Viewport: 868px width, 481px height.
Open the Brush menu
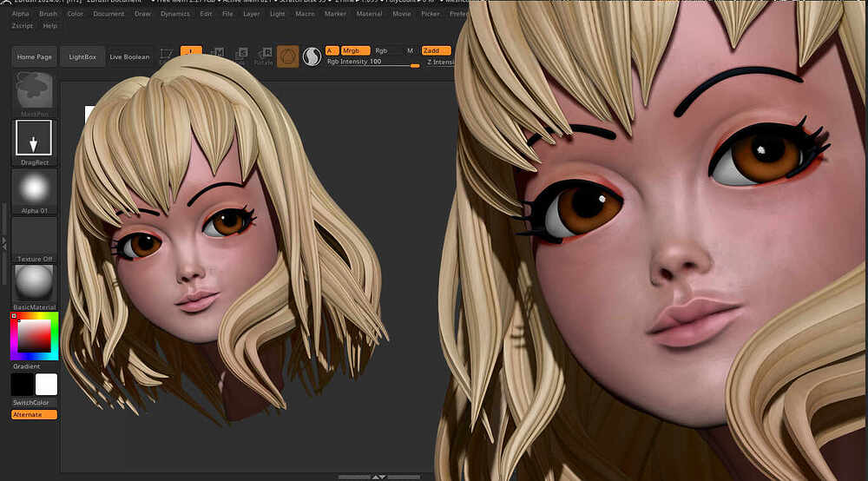(48, 14)
